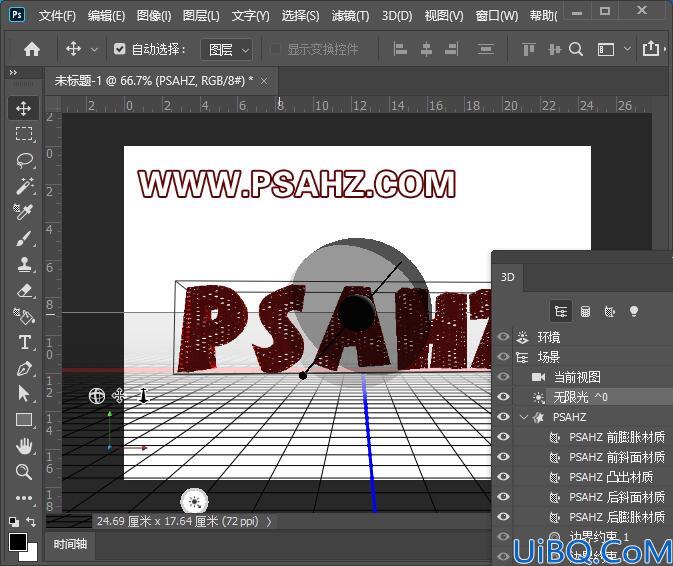This screenshot has width=673, height=566.
Task: Select the Path Selection tool
Action: coord(24,393)
